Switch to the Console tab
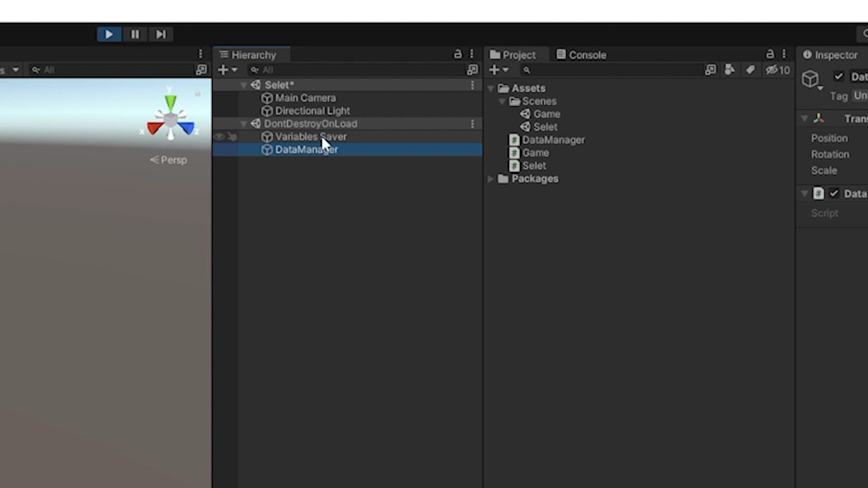Screen dimensions: 868x488 581,55
